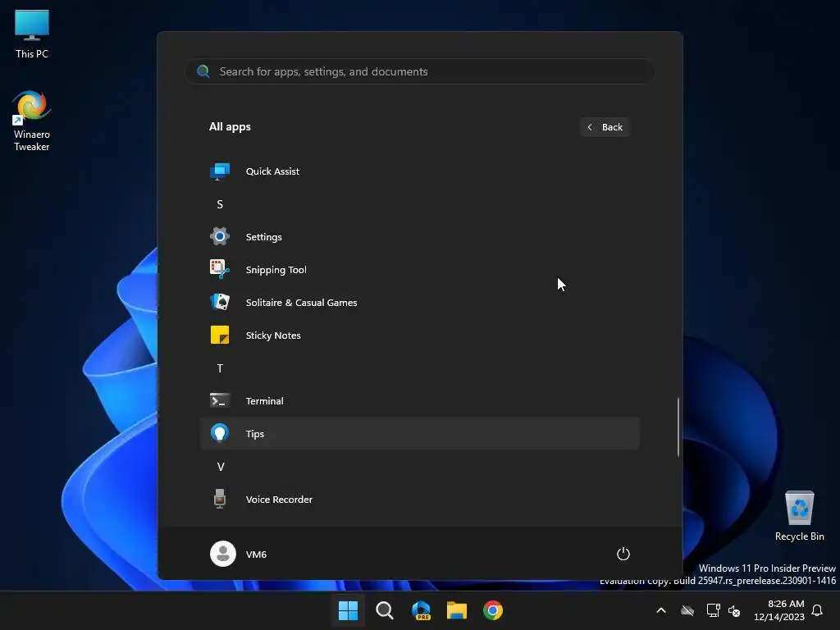Go Back to pinned apps

point(605,127)
